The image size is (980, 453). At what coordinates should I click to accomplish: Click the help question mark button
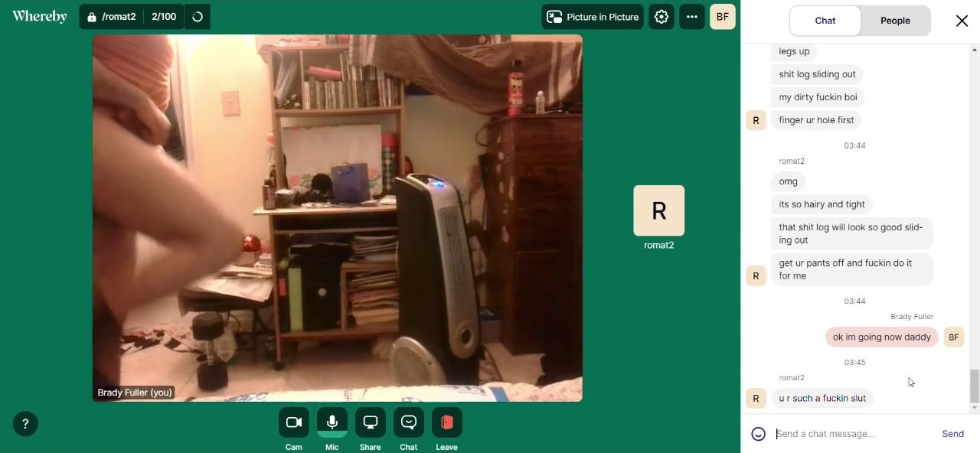[x=25, y=424]
